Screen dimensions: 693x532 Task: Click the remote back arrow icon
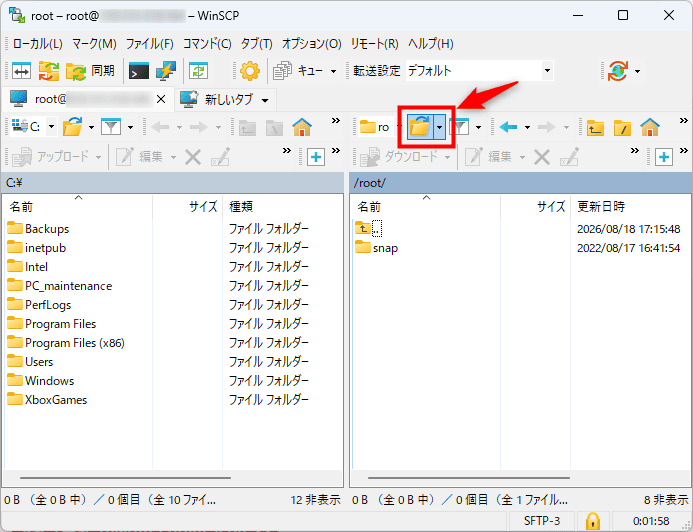click(x=508, y=128)
